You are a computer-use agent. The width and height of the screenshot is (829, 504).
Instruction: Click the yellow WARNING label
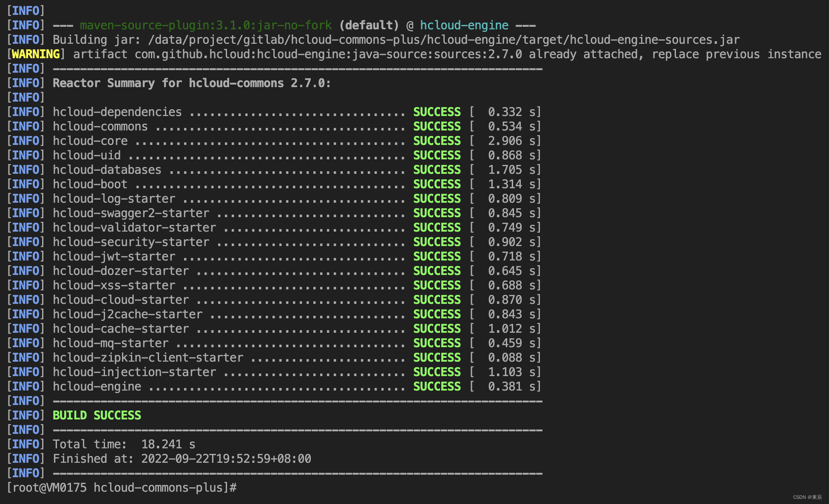tap(36, 54)
